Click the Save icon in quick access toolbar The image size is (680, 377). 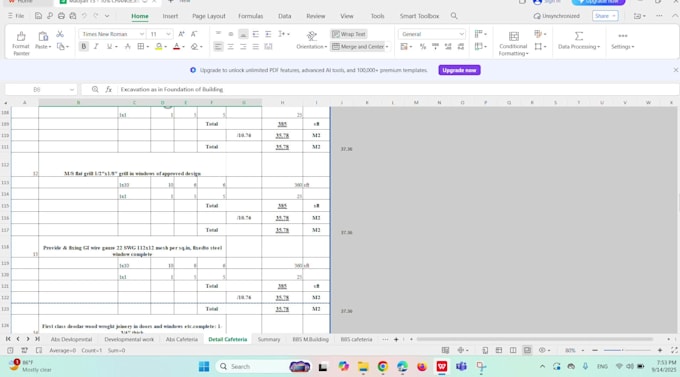(38, 16)
